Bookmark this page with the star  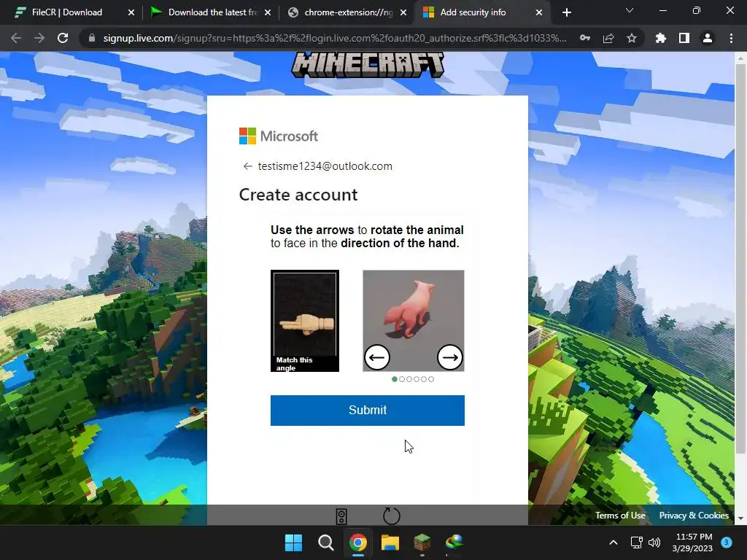click(632, 38)
